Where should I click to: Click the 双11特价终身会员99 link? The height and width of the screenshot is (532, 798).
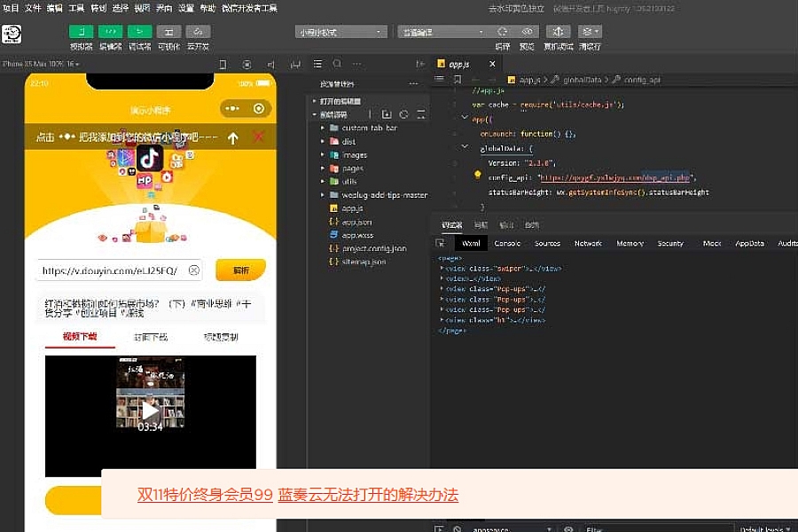tap(205, 495)
